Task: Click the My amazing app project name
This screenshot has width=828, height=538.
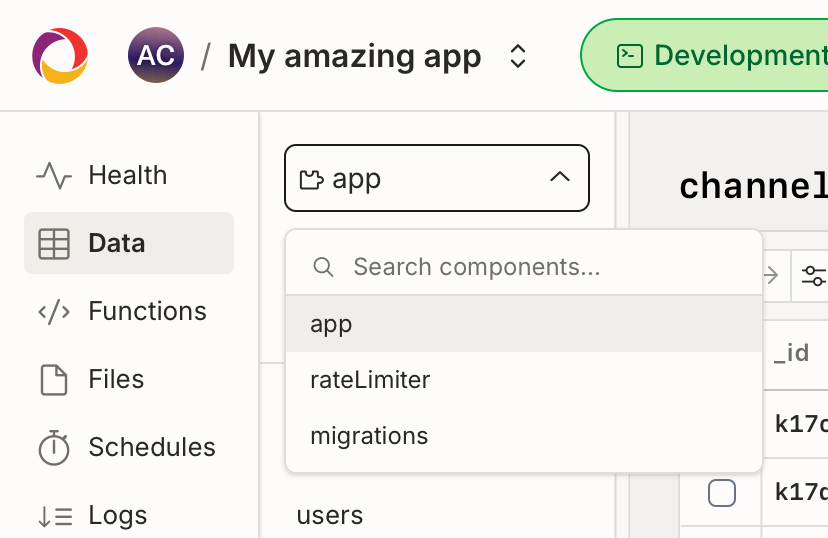Action: tap(354, 56)
